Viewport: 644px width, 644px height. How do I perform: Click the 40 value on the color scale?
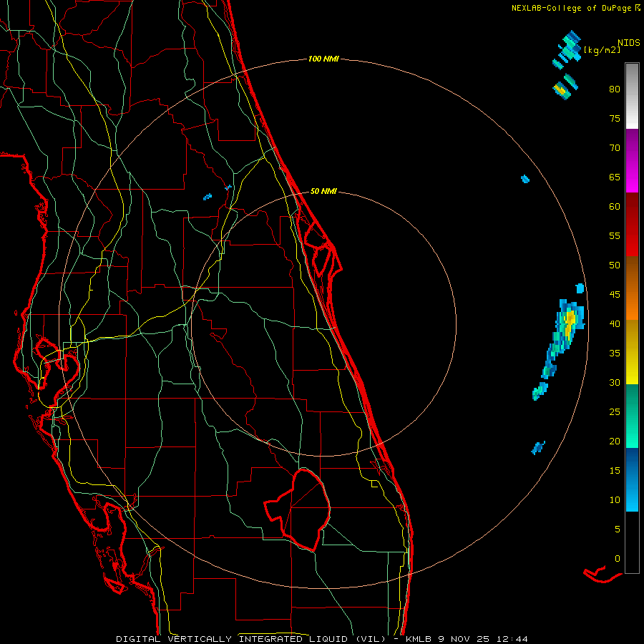pos(615,323)
